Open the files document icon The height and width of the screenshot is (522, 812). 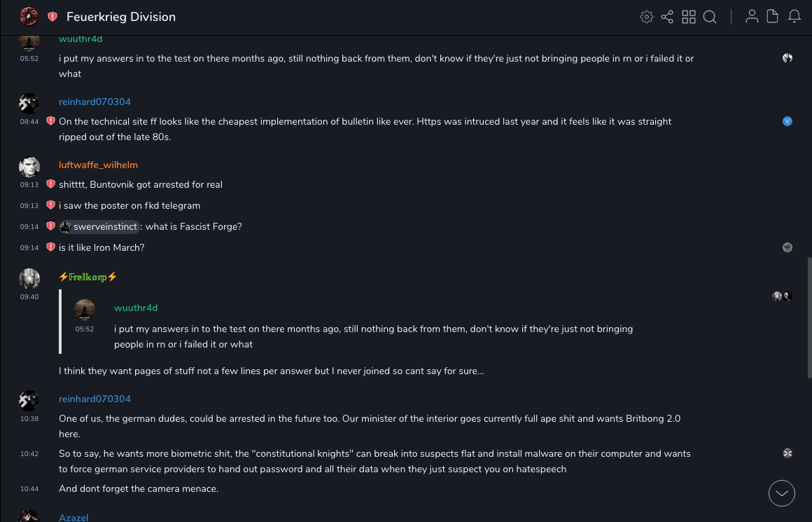[773, 17]
